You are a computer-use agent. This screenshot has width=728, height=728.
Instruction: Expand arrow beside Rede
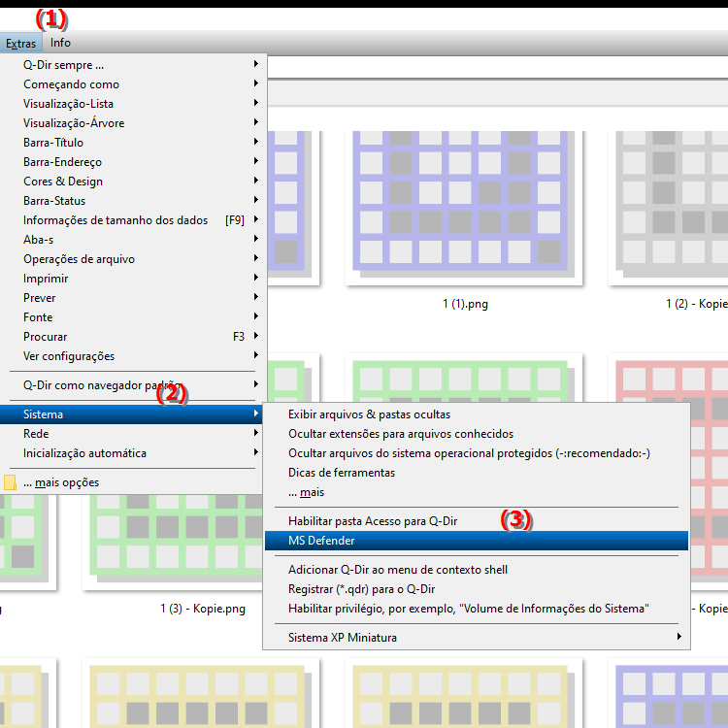tap(256, 433)
